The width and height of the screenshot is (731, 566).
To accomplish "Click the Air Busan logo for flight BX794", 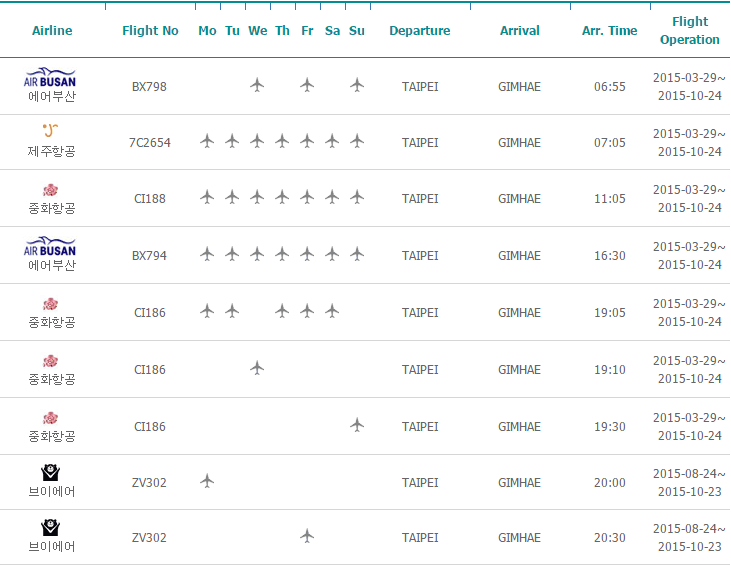I will [x=50, y=248].
